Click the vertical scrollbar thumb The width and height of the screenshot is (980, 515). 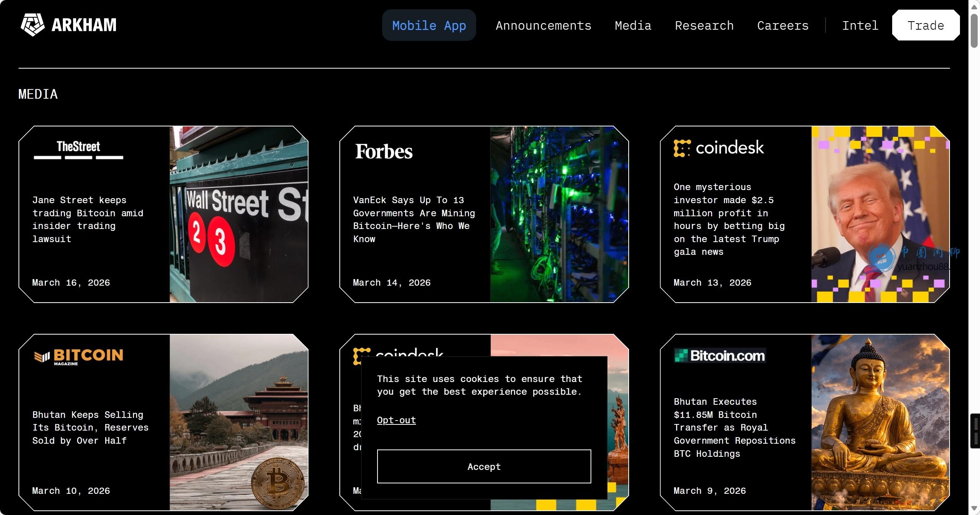(974, 31)
